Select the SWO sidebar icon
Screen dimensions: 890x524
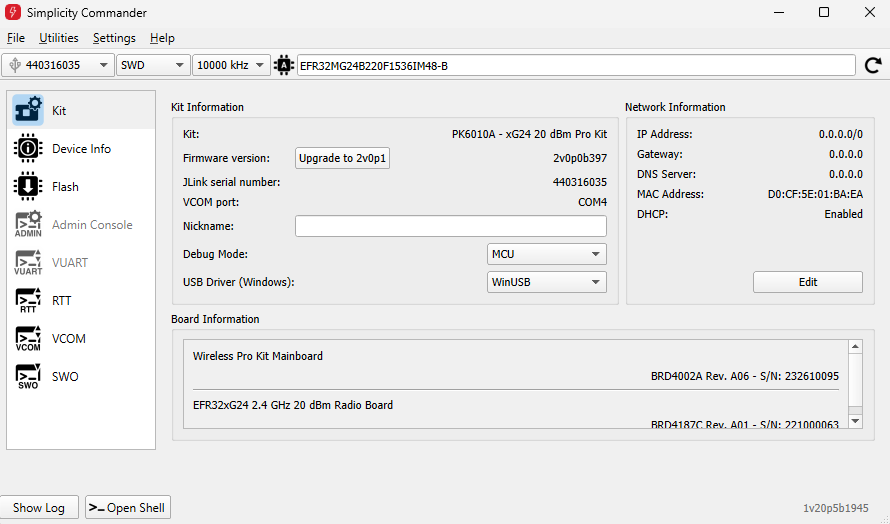click(28, 376)
